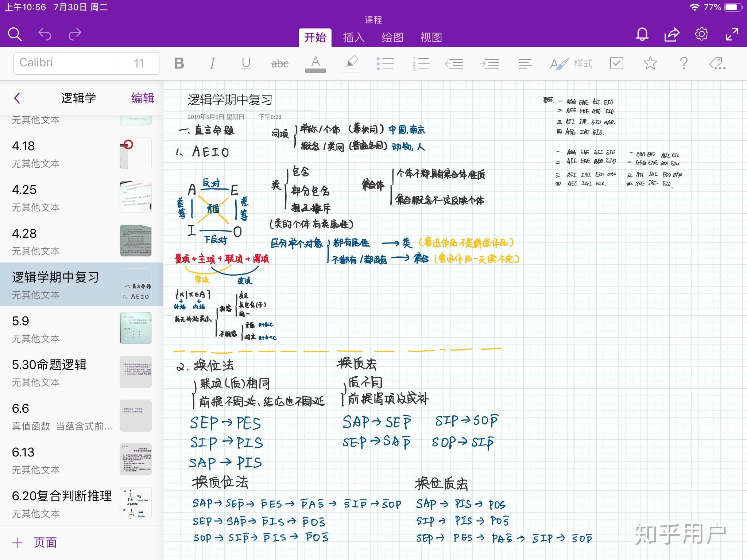
Task: Add a to-do checkbox tag
Action: coord(616,63)
